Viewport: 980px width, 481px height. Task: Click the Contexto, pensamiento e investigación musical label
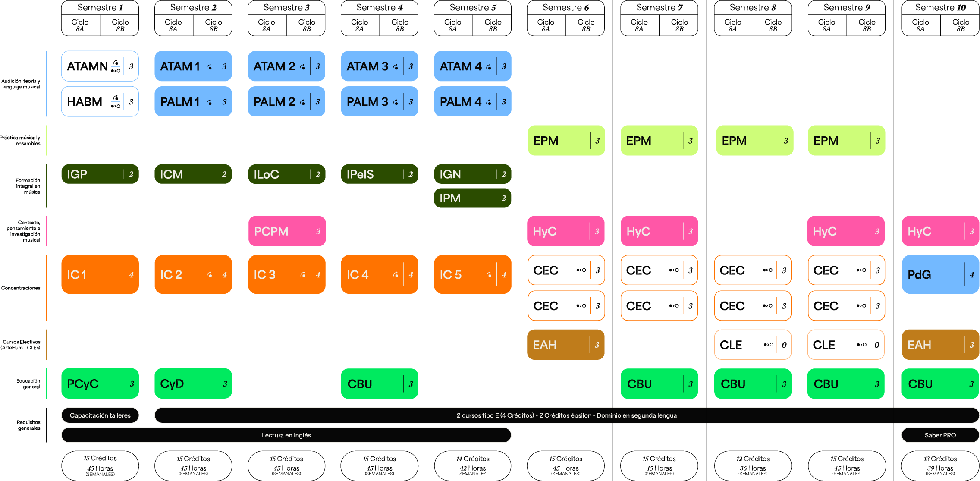[x=24, y=231]
